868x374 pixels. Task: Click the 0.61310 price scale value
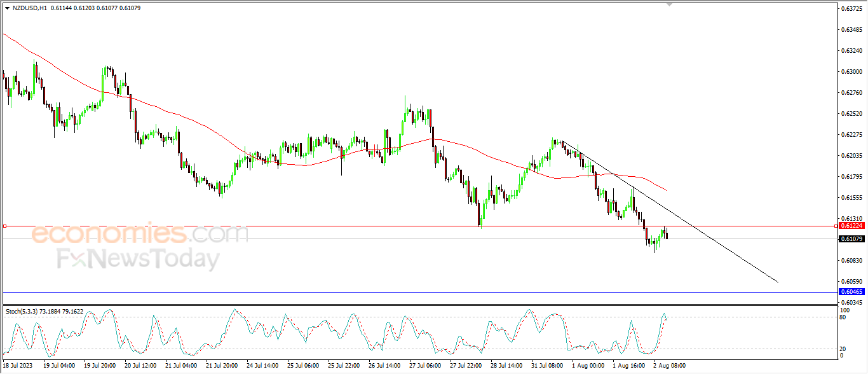point(851,218)
